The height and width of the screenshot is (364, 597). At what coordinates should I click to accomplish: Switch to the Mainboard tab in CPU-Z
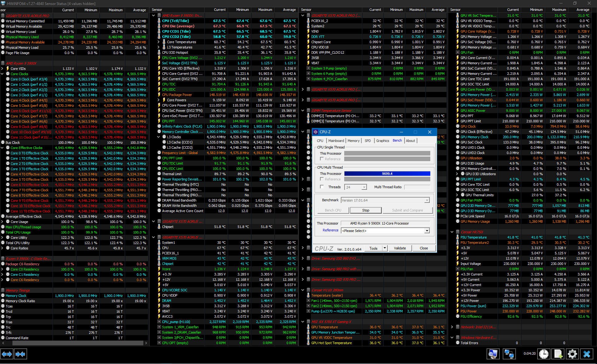pos(336,141)
